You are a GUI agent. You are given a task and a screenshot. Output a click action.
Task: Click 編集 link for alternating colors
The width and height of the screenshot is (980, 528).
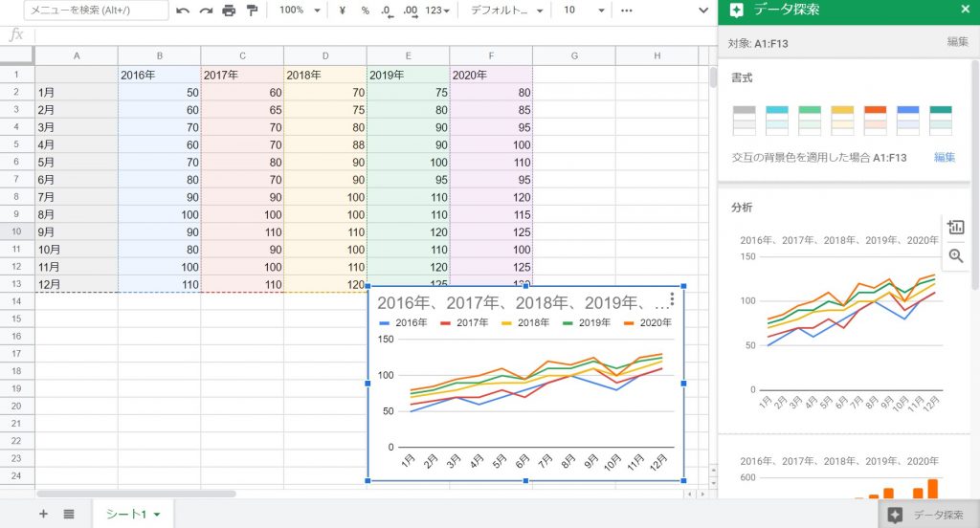945,158
